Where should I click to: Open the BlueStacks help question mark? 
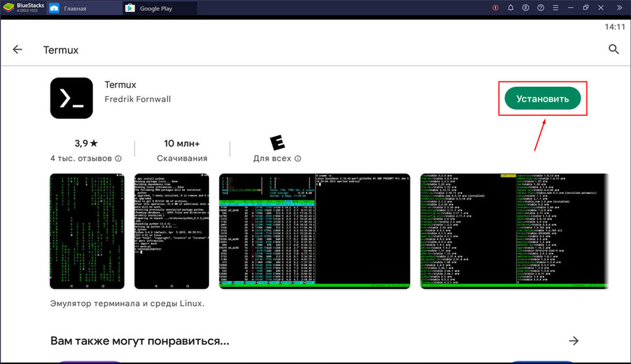click(x=540, y=7)
